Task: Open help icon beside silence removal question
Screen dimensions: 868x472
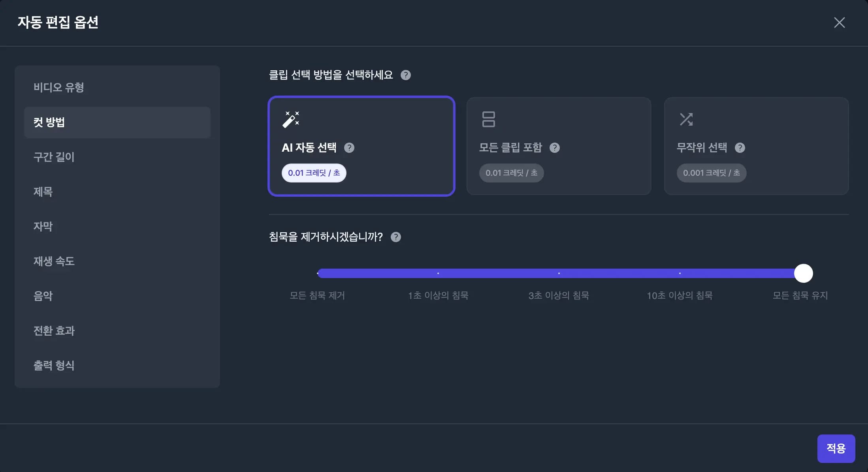Action: click(396, 237)
